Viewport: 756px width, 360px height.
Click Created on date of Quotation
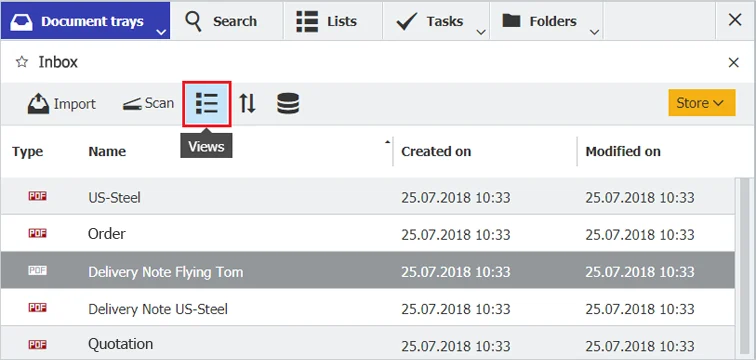click(x=456, y=346)
